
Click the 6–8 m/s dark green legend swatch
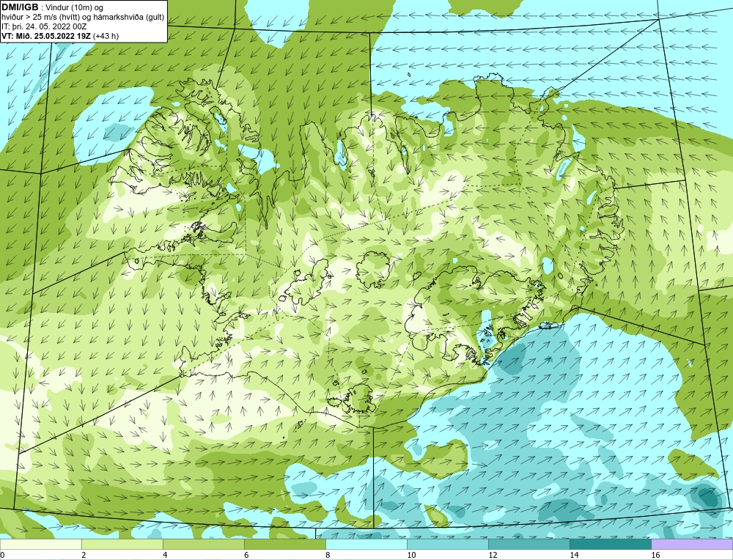(284, 544)
